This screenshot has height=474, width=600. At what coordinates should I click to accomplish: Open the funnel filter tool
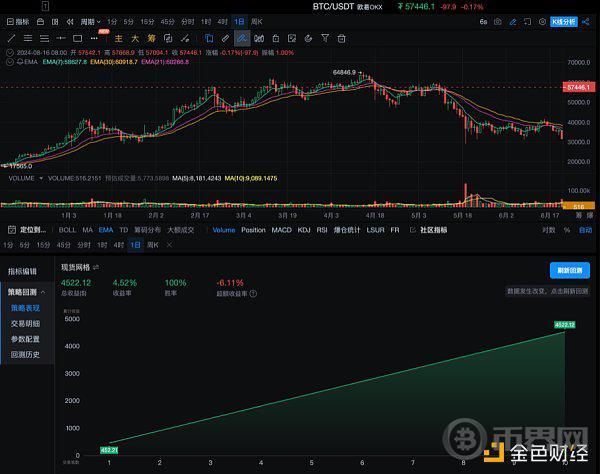pyautogui.click(x=325, y=38)
